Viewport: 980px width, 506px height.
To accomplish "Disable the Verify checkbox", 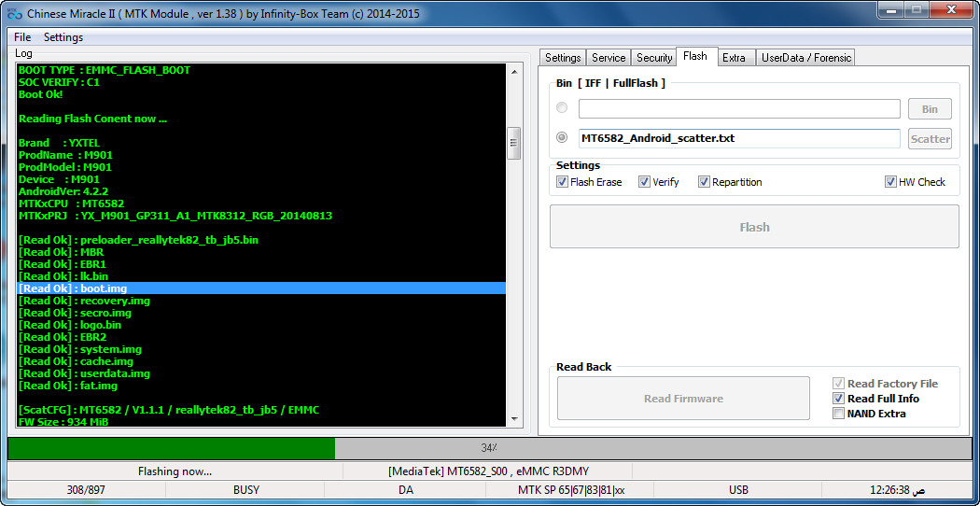I will [644, 182].
